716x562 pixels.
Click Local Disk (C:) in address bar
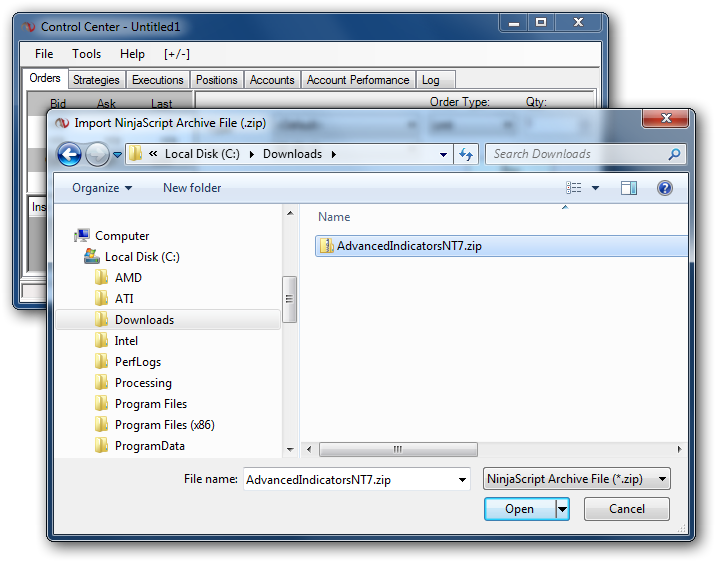coord(202,154)
